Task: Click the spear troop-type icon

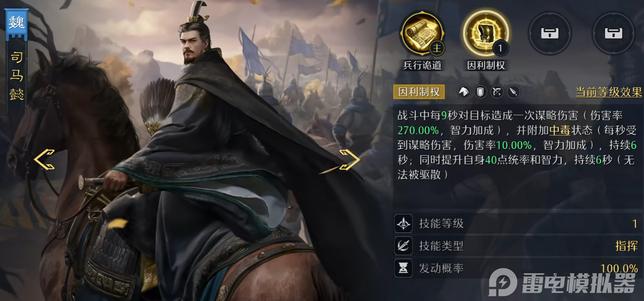Action: (x=513, y=92)
